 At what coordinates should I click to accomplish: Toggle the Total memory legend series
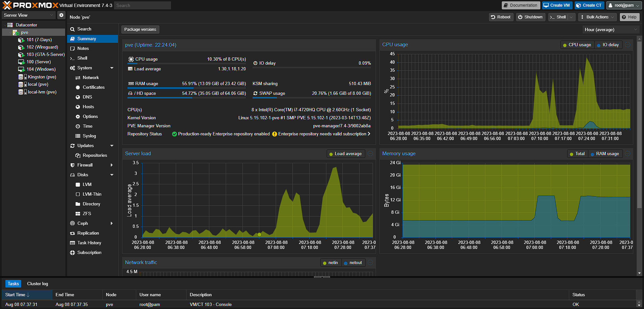[x=577, y=154]
